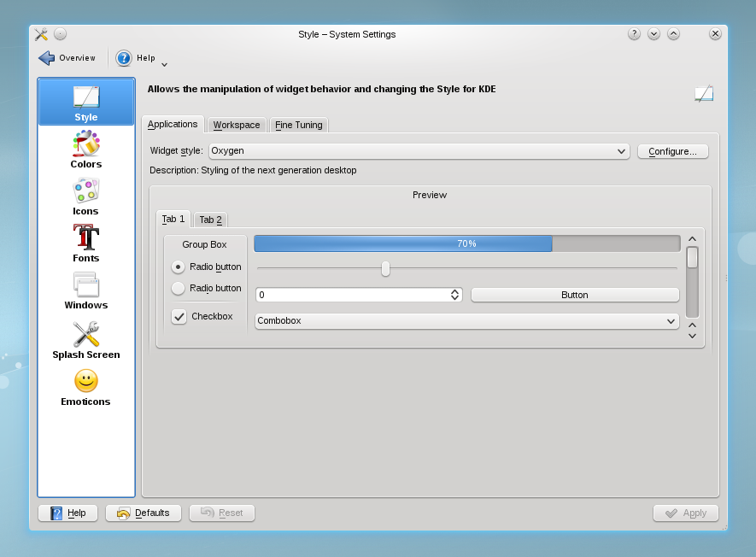The height and width of the screenshot is (557, 756).
Task: Switch to the Fine Tuning tab
Action: [298, 125]
